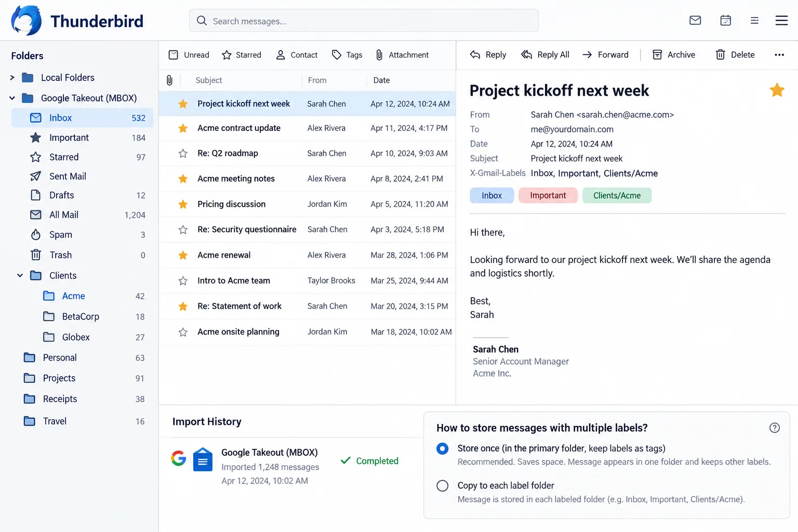
Task: Unstar the 'Acme contract update' message
Action: (x=183, y=128)
